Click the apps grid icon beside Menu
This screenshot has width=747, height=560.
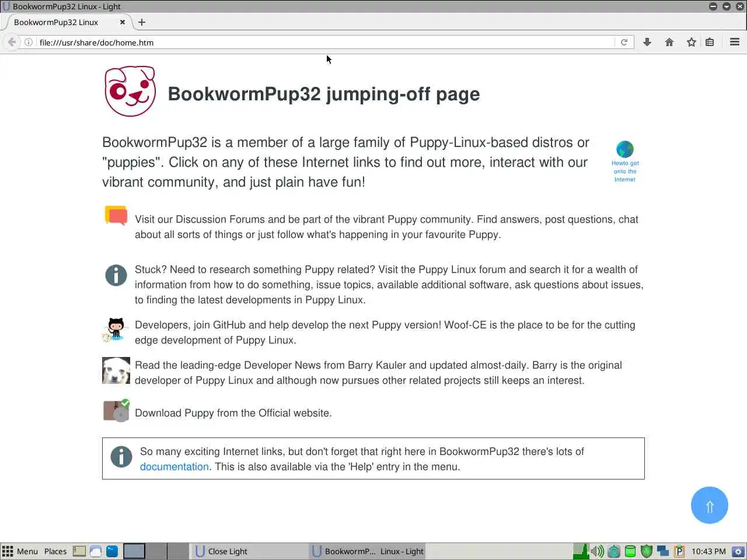8,551
